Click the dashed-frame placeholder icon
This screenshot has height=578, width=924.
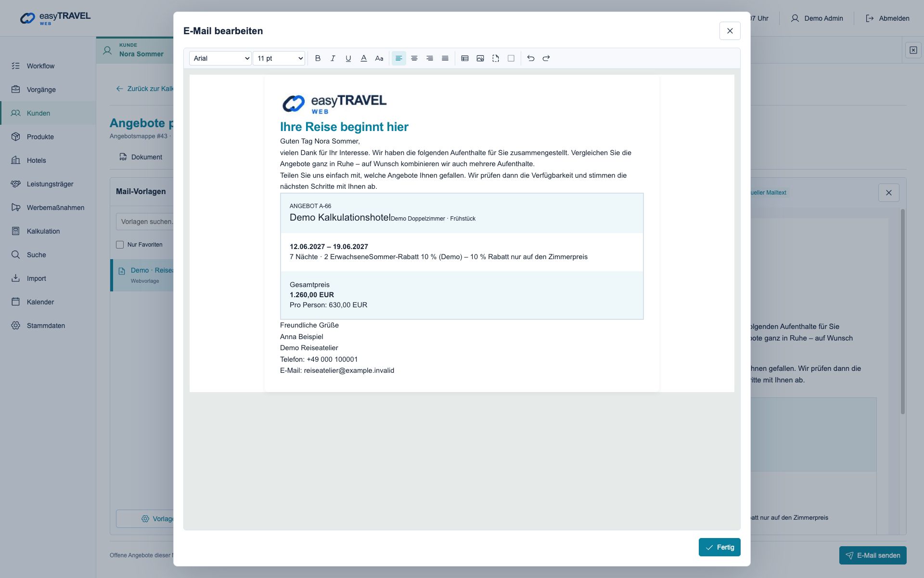coord(496,58)
